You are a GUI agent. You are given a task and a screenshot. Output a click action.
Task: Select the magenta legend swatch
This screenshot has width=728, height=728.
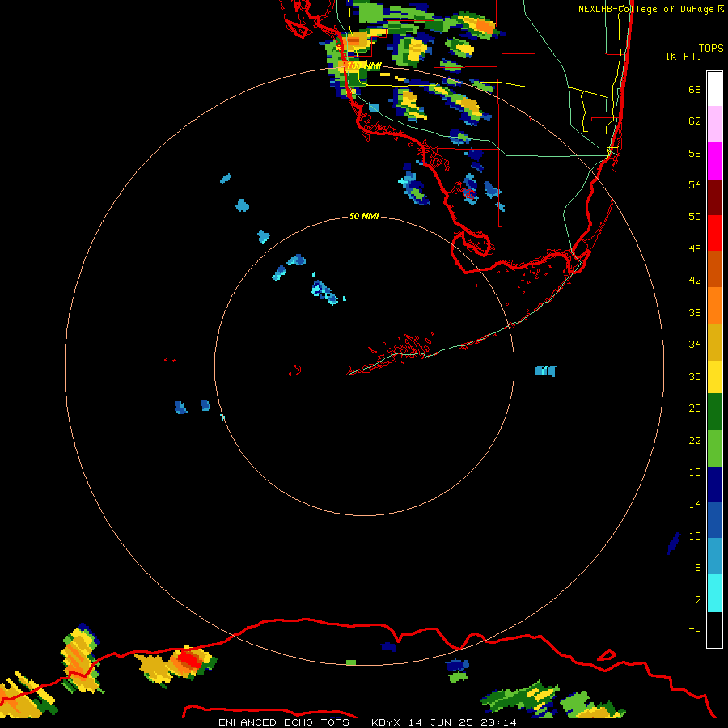[x=714, y=161]
